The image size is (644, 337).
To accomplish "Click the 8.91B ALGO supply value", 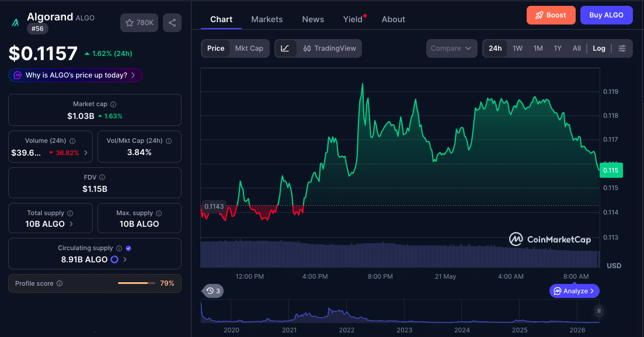I will tap(84, 259).
